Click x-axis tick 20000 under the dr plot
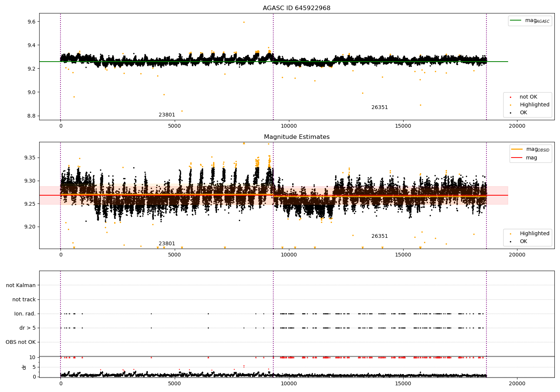Screen dimensions: 560x392 [517, 384]
